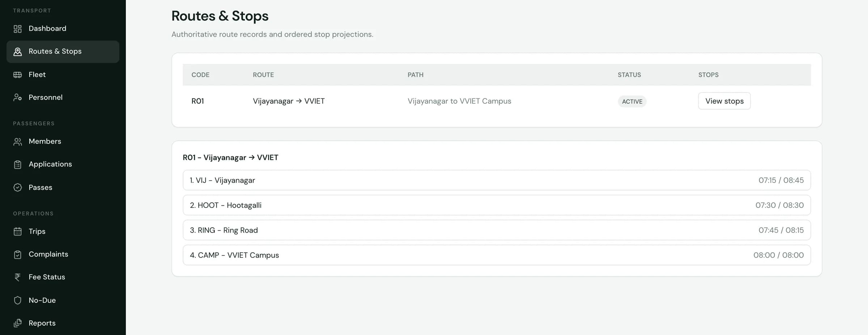868x335 pixels.
Task: Navigate to Members
Action: [63, 141]
